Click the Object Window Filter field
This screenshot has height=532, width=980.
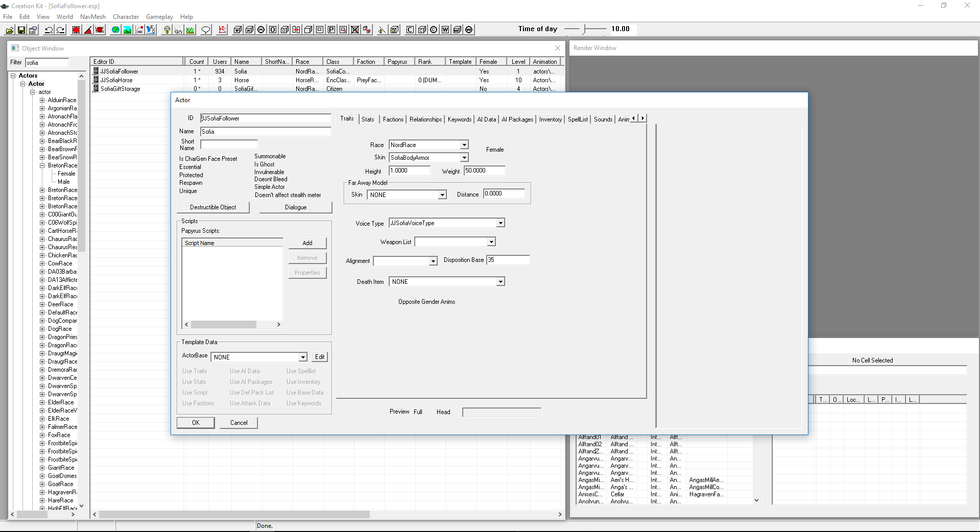47,63
